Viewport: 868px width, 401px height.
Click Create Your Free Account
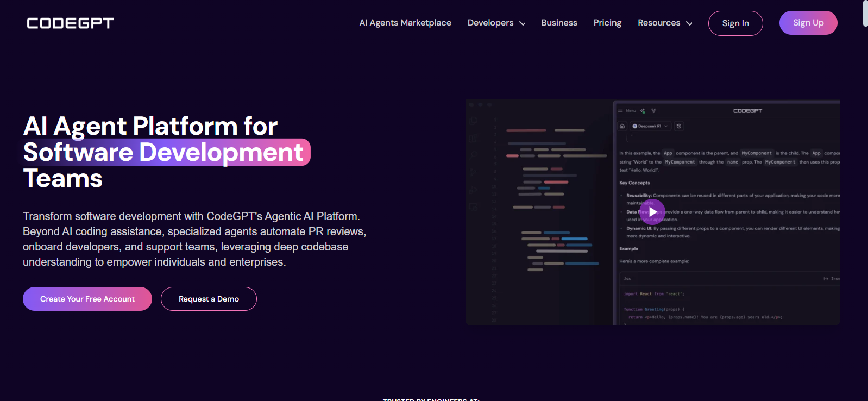click(x=87, y=299)
